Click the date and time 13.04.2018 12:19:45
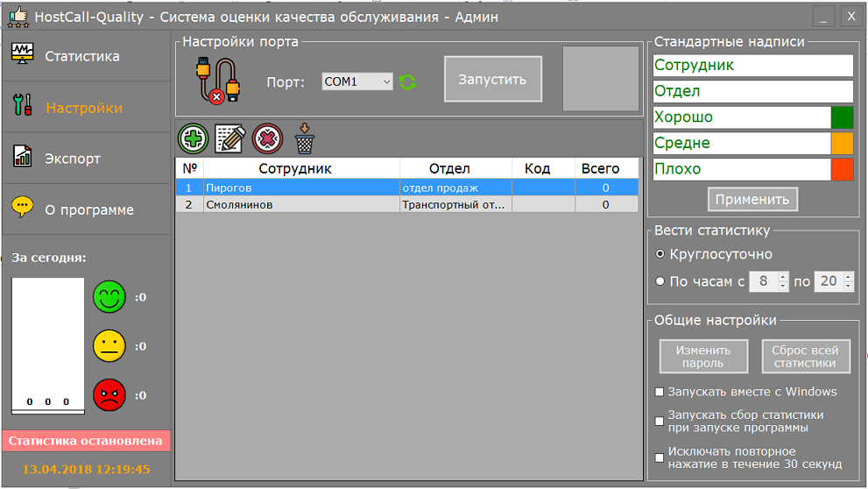Viewport: 868px width, 489px height. coord(86,470)
